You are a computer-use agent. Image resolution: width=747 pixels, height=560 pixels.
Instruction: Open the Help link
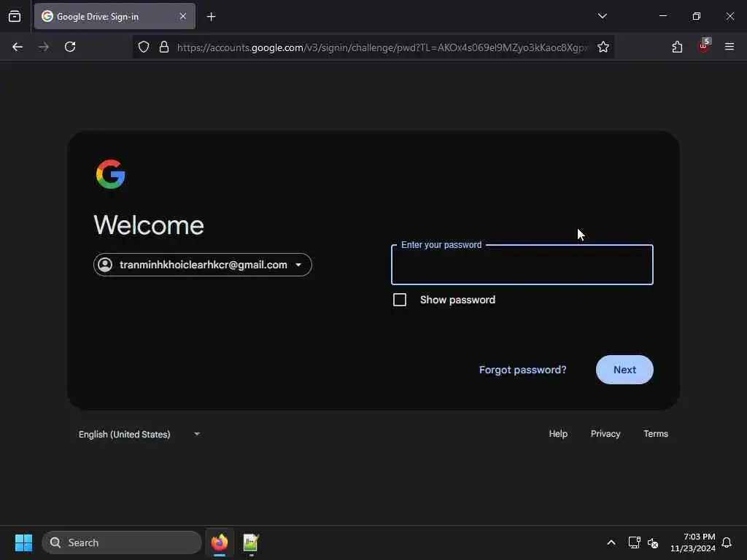(x=558, y=434)
